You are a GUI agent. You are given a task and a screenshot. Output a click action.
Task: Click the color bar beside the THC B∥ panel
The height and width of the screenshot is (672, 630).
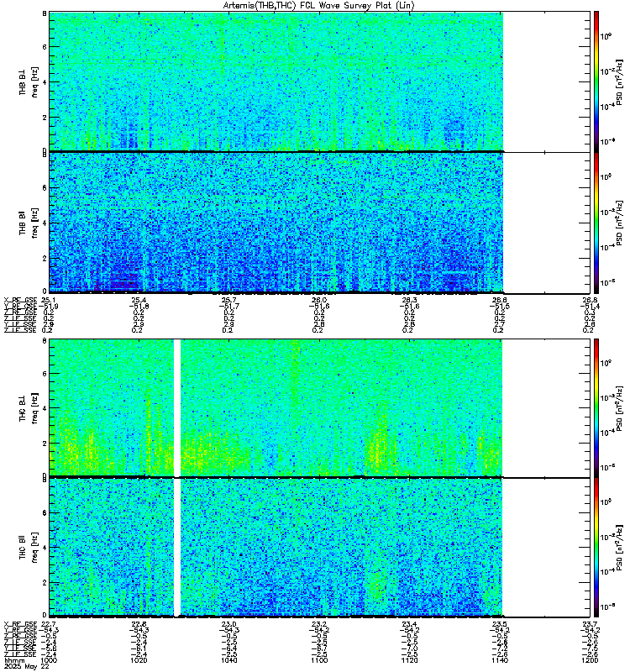click(596, 548)
